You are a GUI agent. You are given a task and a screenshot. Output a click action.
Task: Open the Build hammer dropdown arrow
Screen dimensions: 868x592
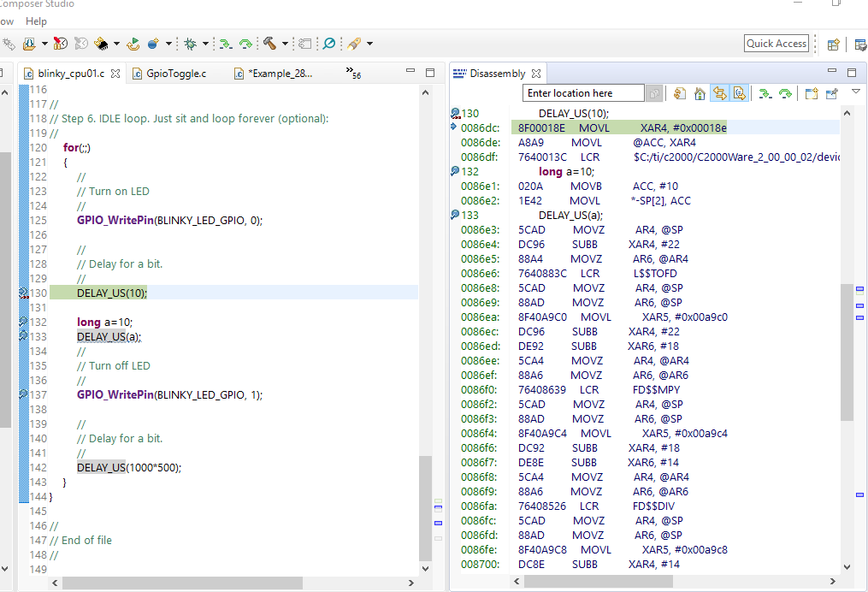click(x=285, y=44)
